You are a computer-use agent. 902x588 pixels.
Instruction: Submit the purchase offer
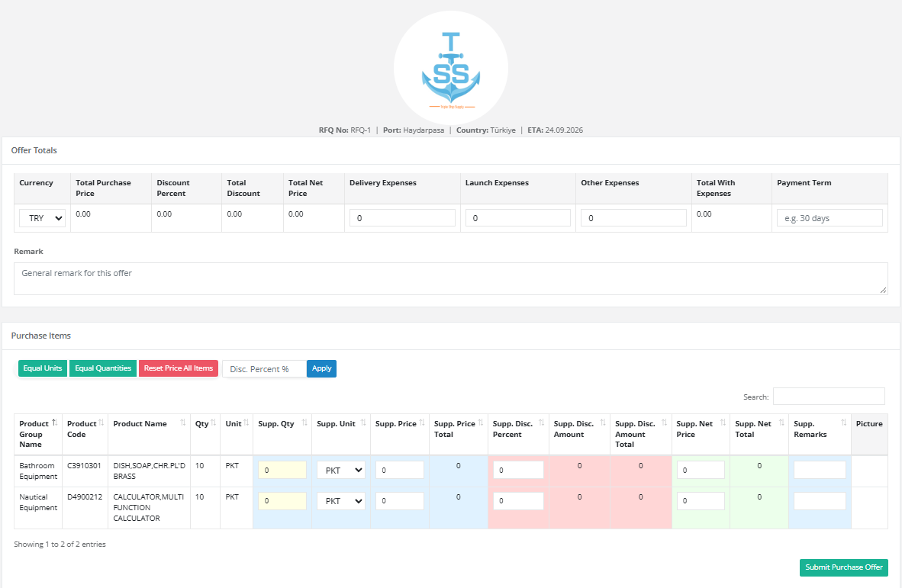point(844,567)
